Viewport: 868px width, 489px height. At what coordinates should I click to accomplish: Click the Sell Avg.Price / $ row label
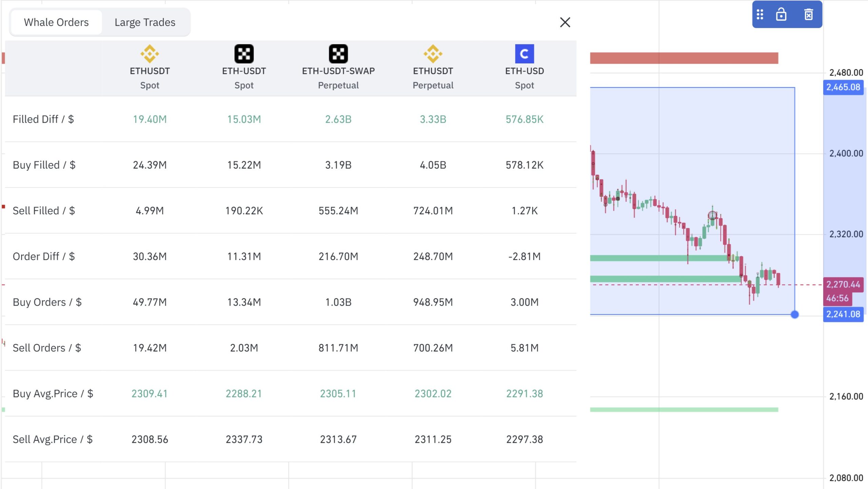coord(53,439)
